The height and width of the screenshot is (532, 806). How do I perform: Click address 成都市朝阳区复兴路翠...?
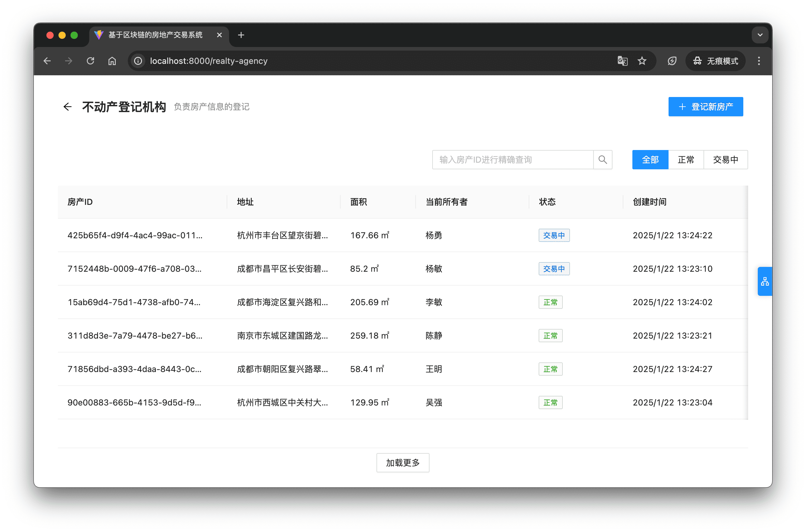[282, 369]
